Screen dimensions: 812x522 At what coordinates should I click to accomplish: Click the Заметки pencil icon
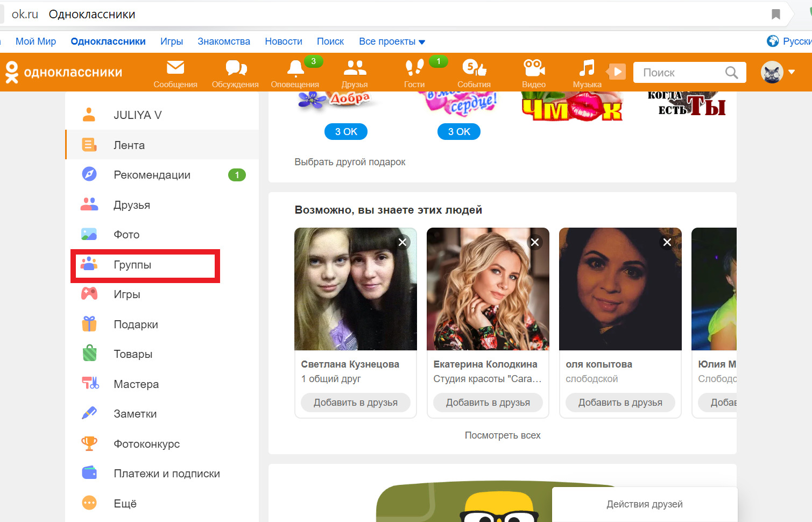(x=89, y=413)
